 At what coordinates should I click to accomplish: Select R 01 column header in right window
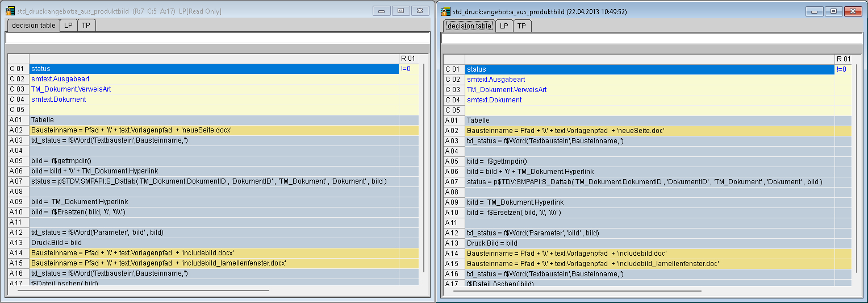click(x=844, y=59)
